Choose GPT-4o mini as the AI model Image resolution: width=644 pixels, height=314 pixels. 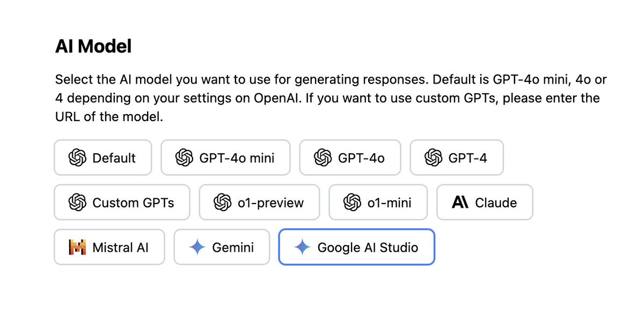point(225,158)
